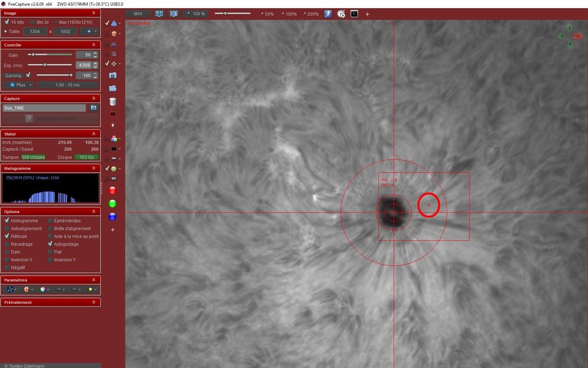
Task: Click the red guiding arrow icon
Action: pyautogui.click(x=578, y=36)
